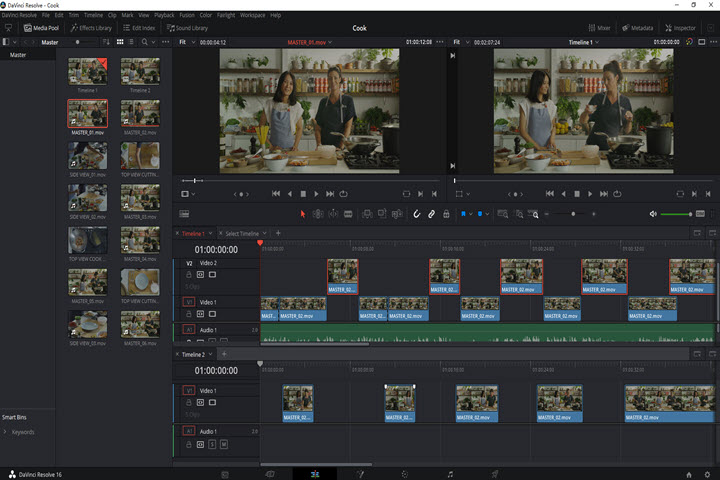
Task: Select the arrow Selection Mode tool
Action: pyautogui.click(x=303, y=214)
